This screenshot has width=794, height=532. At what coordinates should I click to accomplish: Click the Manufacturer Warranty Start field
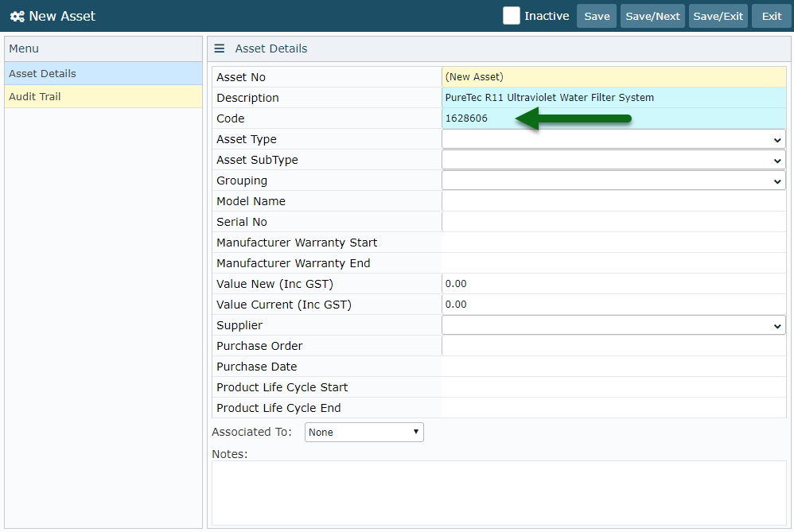(x=613, y=243)
